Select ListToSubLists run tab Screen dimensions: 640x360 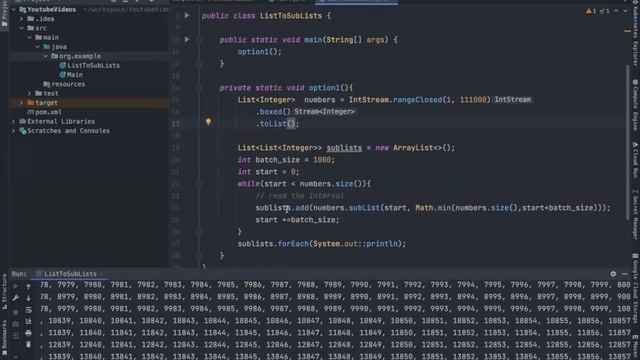click(70, 274)
